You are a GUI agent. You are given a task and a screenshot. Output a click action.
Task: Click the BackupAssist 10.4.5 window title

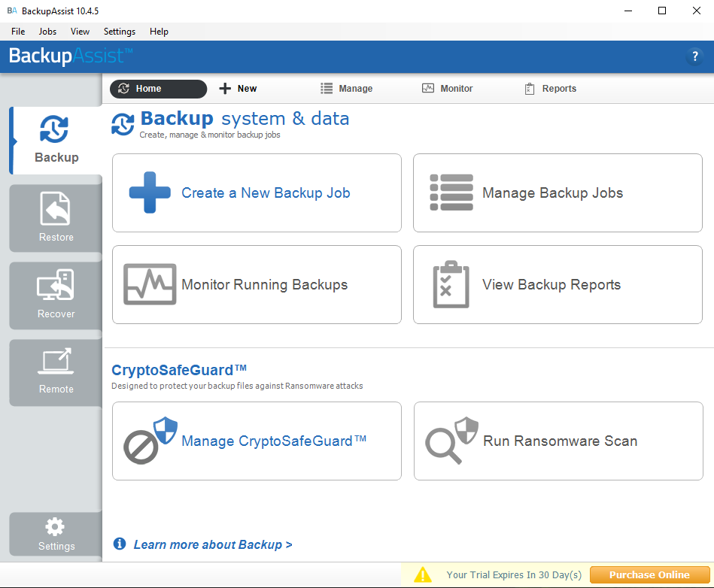[60, 11]
